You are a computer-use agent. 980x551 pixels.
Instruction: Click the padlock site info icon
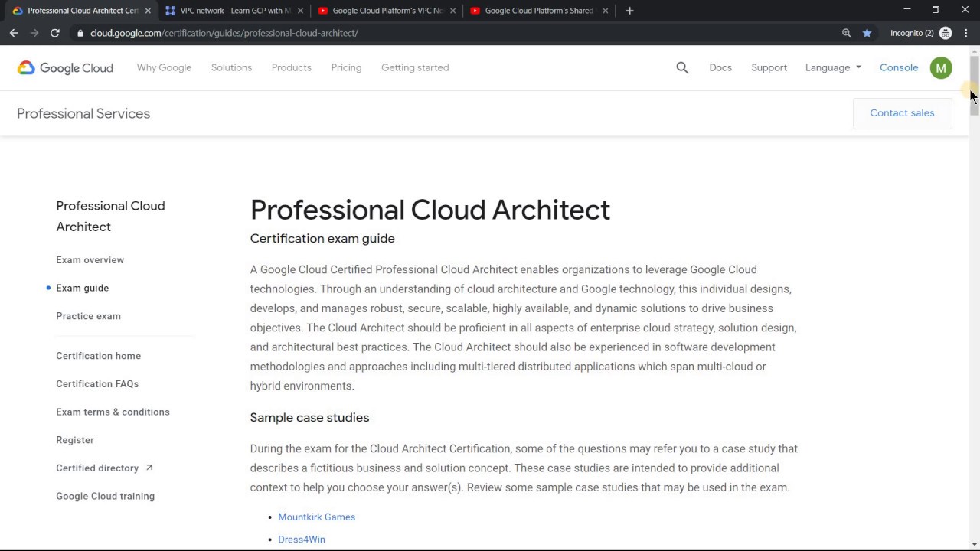point(80,33)
